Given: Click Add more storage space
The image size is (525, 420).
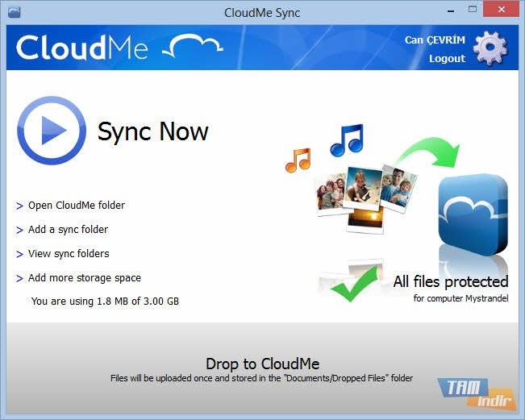Looking at the screenshot, I should [x=84, y=278].
